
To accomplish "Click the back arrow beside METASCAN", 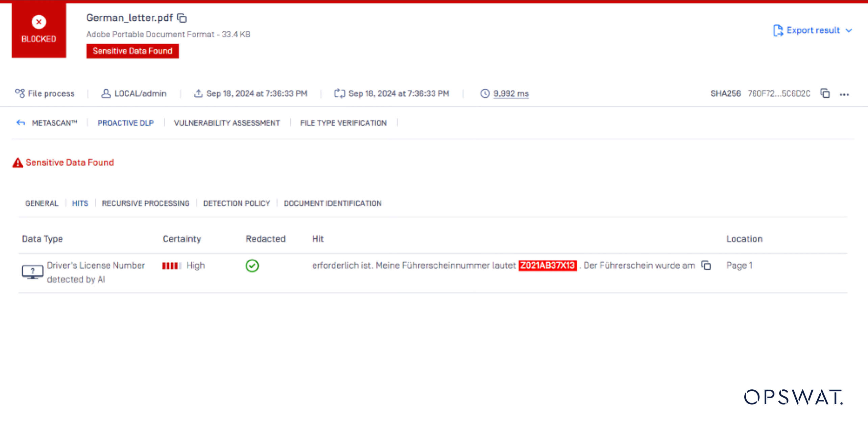I will [21, 123].
